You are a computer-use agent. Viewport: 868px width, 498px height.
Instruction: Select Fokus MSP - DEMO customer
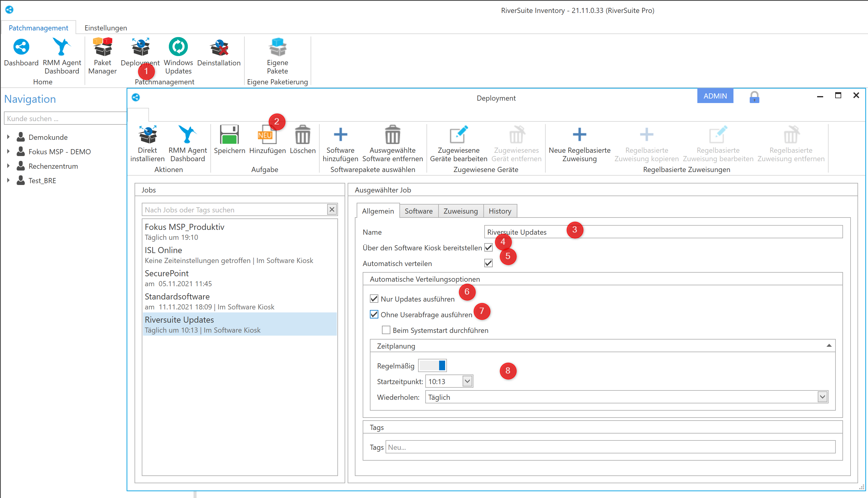59,152
